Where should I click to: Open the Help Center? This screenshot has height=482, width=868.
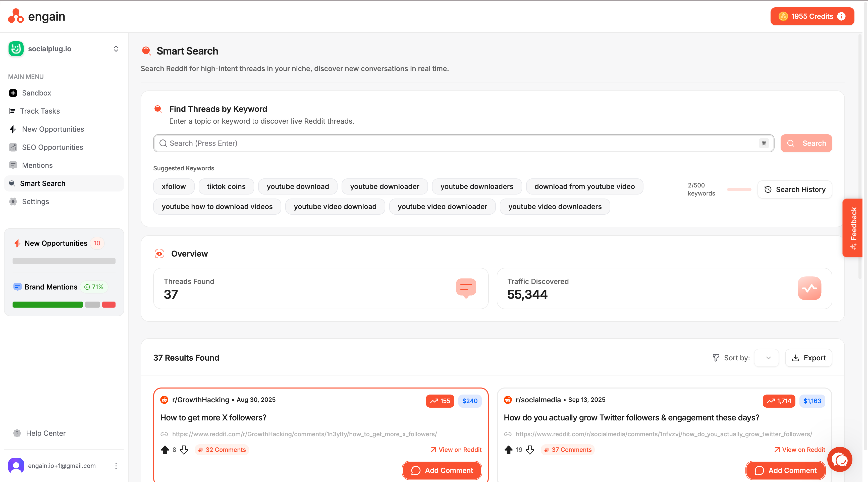(x=40, y=433)
